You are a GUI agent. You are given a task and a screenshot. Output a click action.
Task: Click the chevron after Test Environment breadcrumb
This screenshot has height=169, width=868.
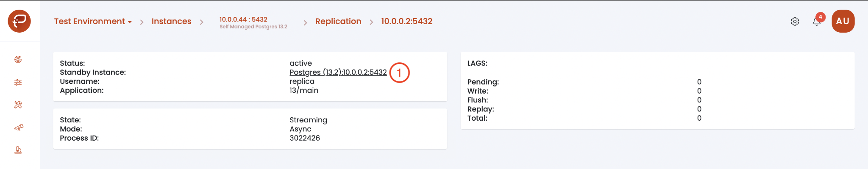tap(142, 22)
